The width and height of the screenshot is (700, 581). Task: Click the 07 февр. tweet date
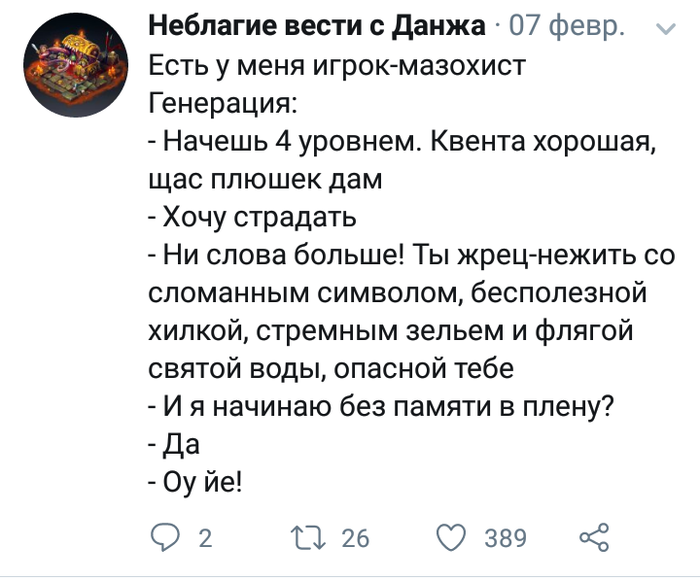[x=567, y=27]
